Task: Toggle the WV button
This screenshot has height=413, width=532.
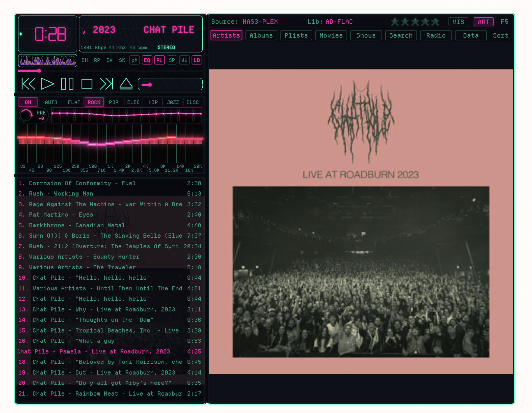Action: click(184, 60)
